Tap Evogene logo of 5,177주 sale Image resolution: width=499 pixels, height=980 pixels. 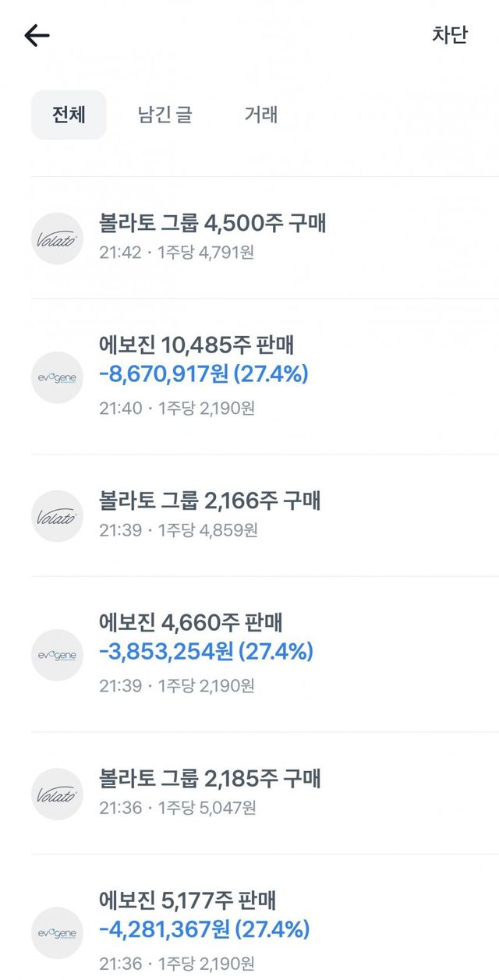pos(57,932)
